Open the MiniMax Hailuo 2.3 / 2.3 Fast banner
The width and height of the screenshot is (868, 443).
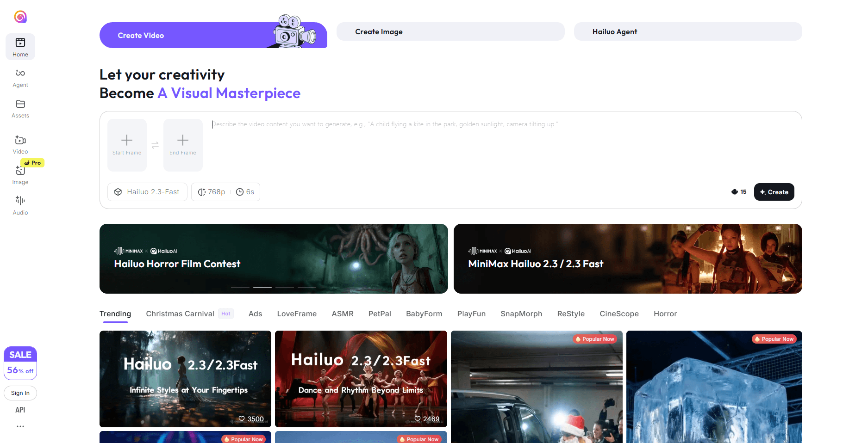628,258
